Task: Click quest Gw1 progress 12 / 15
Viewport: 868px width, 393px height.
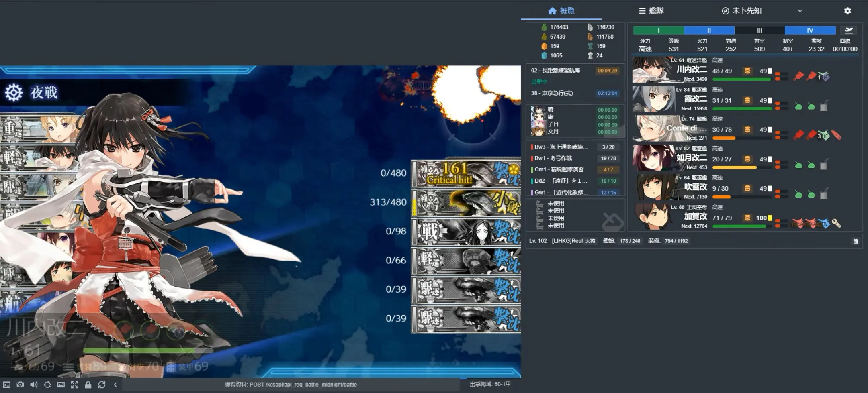Action: coord(608,192)
